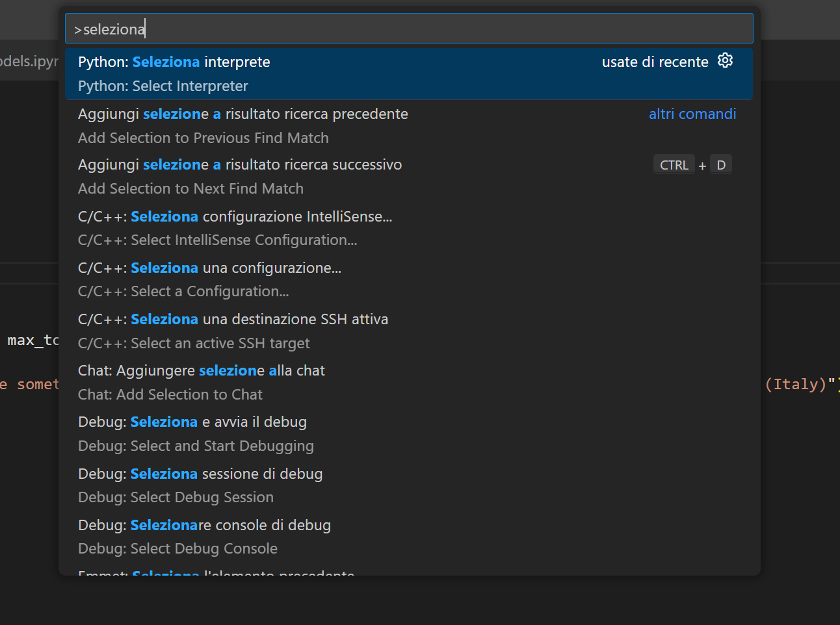The image size is (840, 625).
Task: Click the max_to code text in editor
Action: click(x=33, y=340)
